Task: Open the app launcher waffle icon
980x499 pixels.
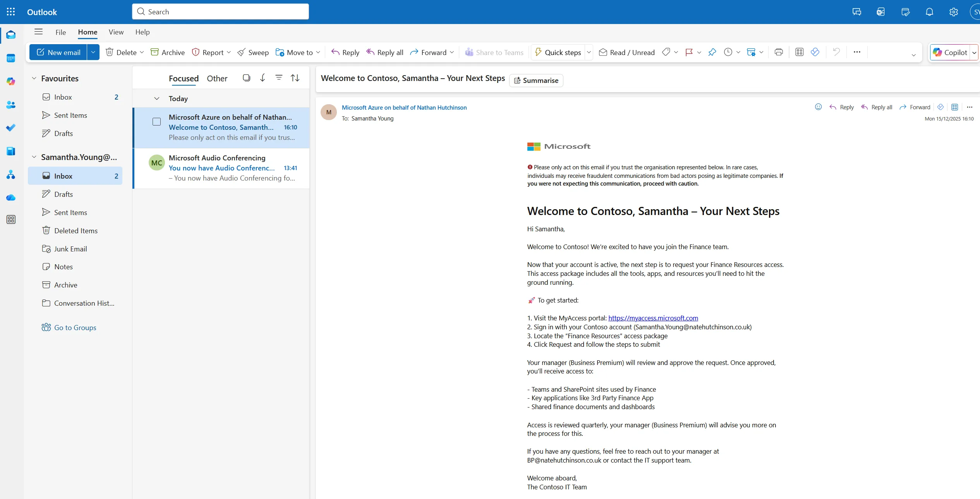Action: coord(11,12)
